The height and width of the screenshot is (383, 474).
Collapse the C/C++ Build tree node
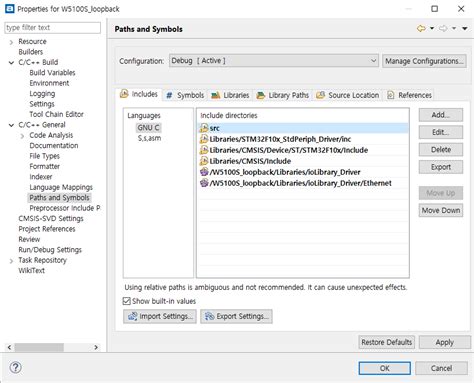[11, 62]
